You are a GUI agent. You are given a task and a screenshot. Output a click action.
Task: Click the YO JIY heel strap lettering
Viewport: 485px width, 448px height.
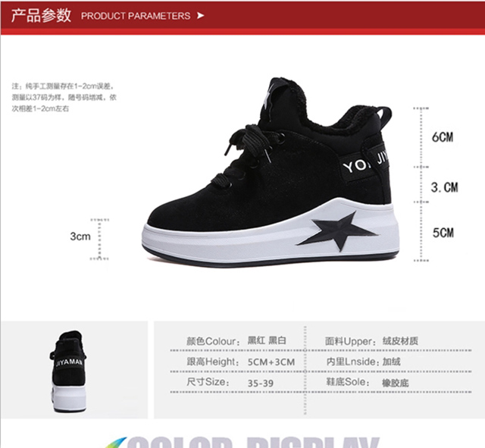(x=365, y=162)
